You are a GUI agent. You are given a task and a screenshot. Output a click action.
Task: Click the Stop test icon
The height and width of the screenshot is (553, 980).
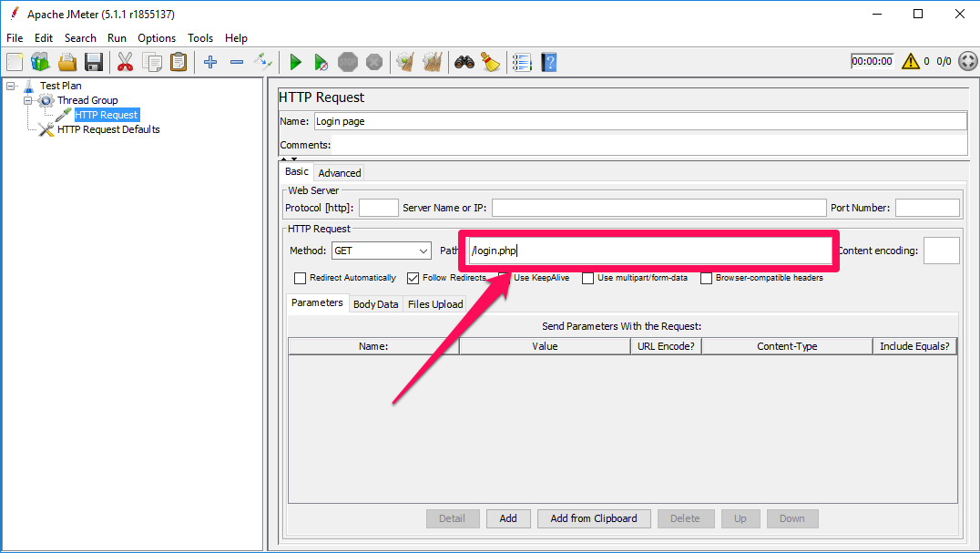point(348,62)
